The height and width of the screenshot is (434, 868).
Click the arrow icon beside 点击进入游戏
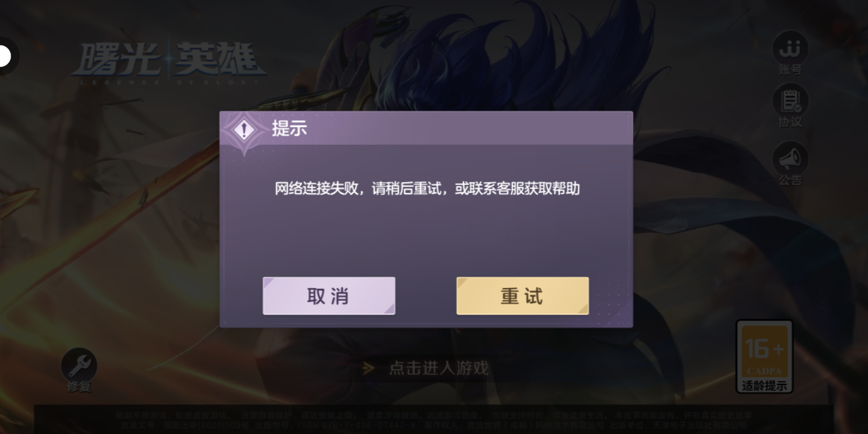coord(368,368)
